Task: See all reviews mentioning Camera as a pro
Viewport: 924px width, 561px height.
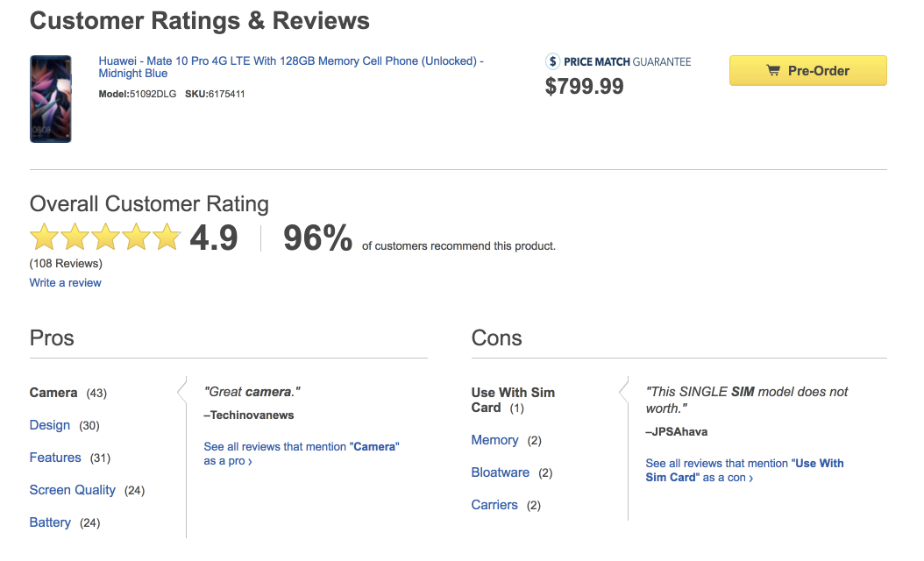Action: click(301, 453)
